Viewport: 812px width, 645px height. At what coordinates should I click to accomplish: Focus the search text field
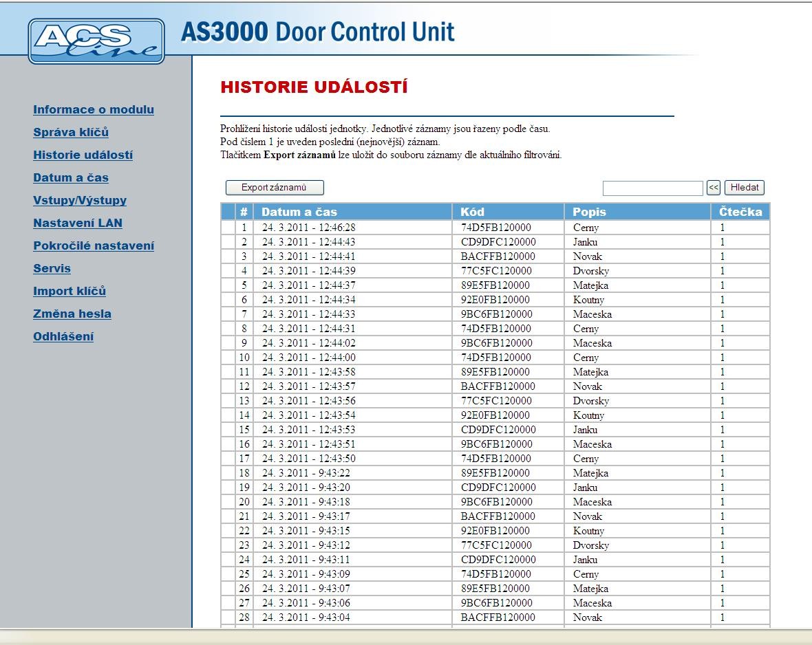[x=652, y=188]
